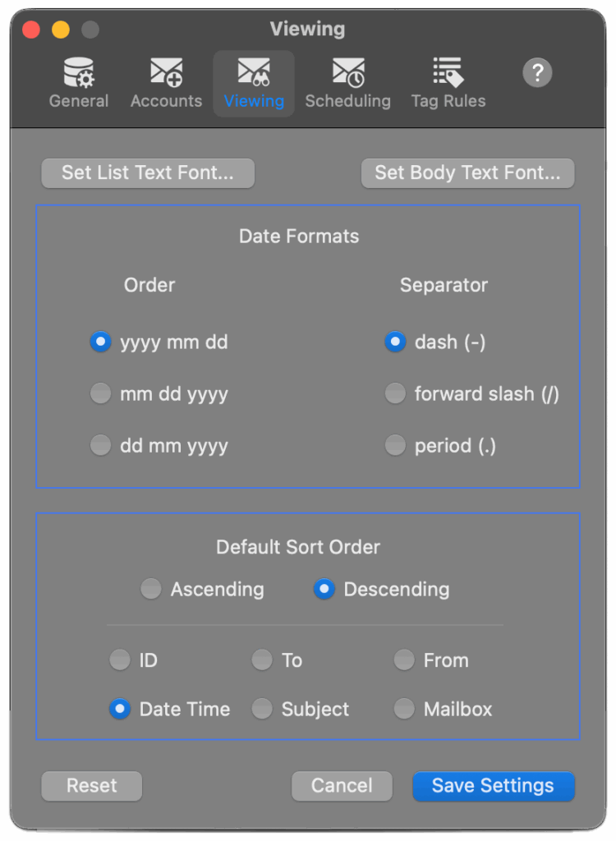Choose forward slash as date separator
This screenshot has height=841, width=616.
pyautogui.click(x=395, y=393)
